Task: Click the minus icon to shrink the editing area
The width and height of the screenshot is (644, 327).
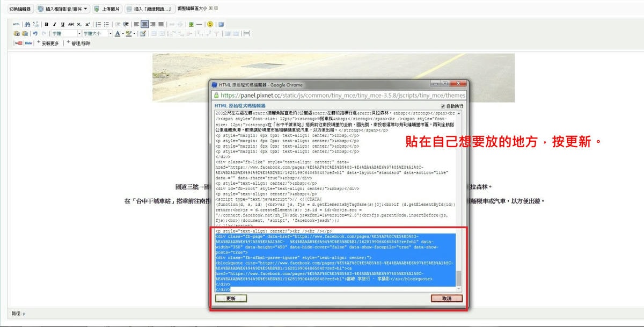Action: [x=216, y=8]
